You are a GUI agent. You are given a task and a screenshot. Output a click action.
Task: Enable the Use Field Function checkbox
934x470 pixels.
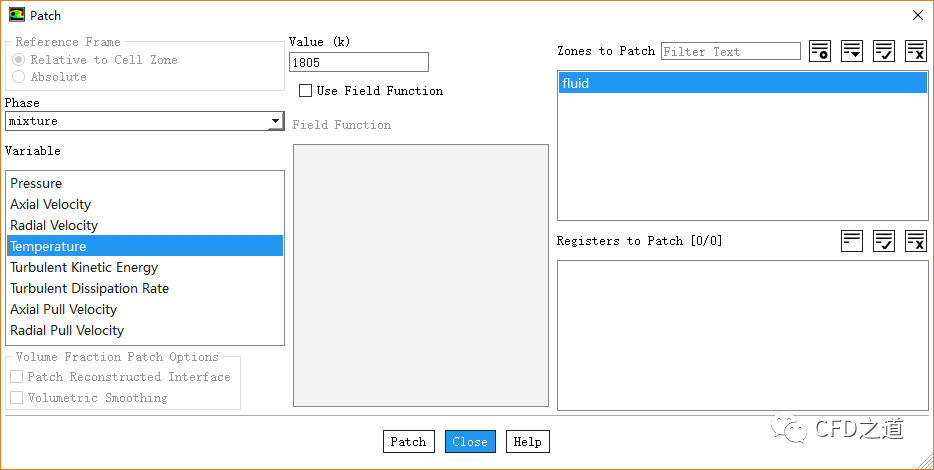pyautogui.click(x=306, y=91)
